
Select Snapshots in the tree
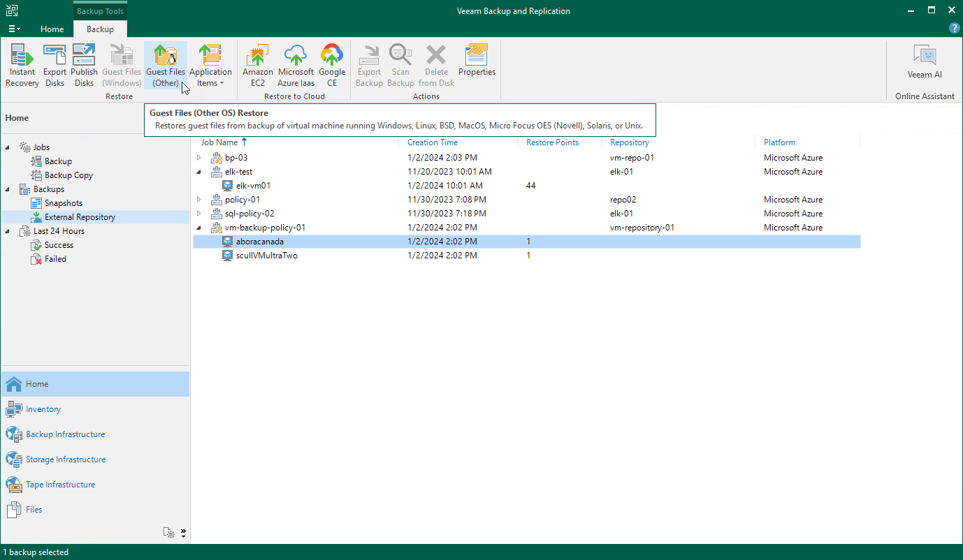pyautogui.click(x=64, y=203)
